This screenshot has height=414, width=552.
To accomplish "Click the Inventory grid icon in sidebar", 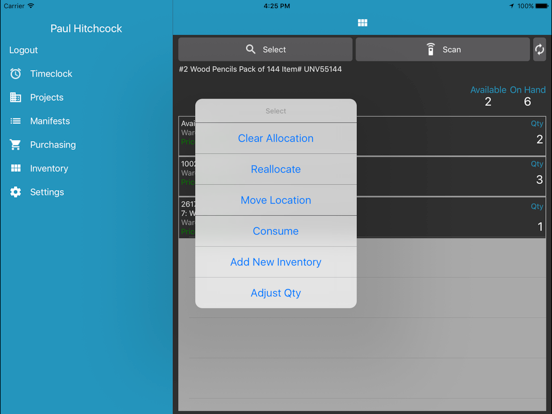I will click(15, 168).
